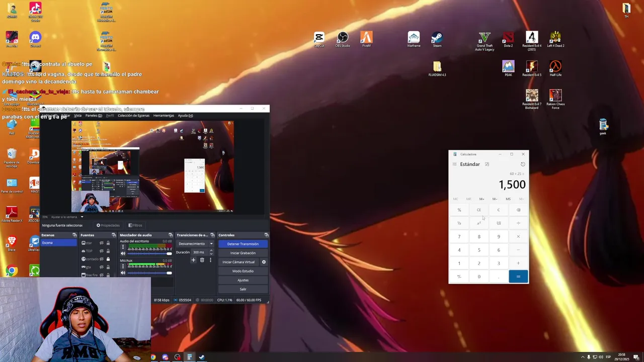Open Colección de Escenas menu
Image resolution: width=644 pixels, height=362 pixels.
point(133,116)
